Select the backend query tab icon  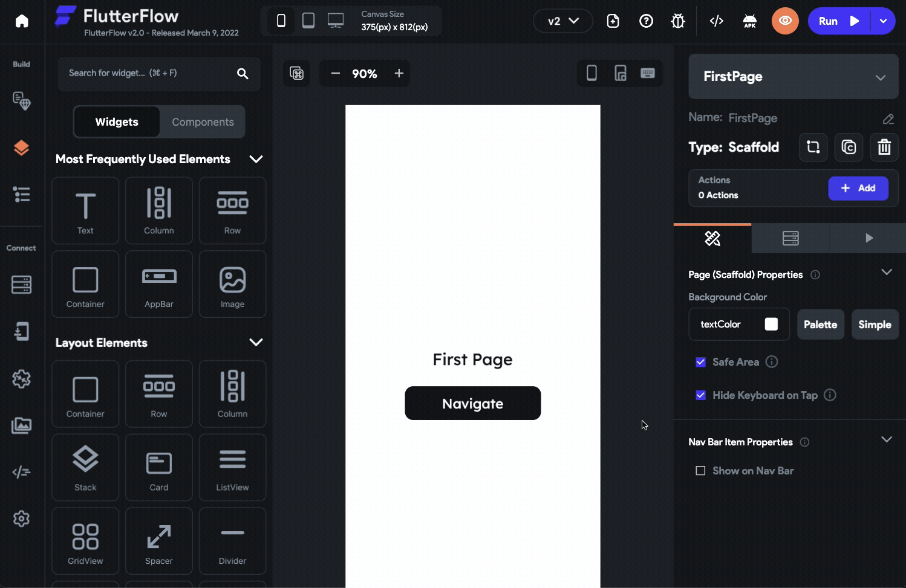click(790, 238)
